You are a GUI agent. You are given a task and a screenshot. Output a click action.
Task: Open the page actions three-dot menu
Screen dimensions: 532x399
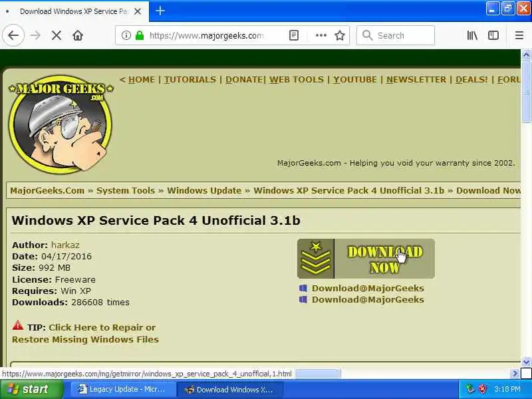321,35
